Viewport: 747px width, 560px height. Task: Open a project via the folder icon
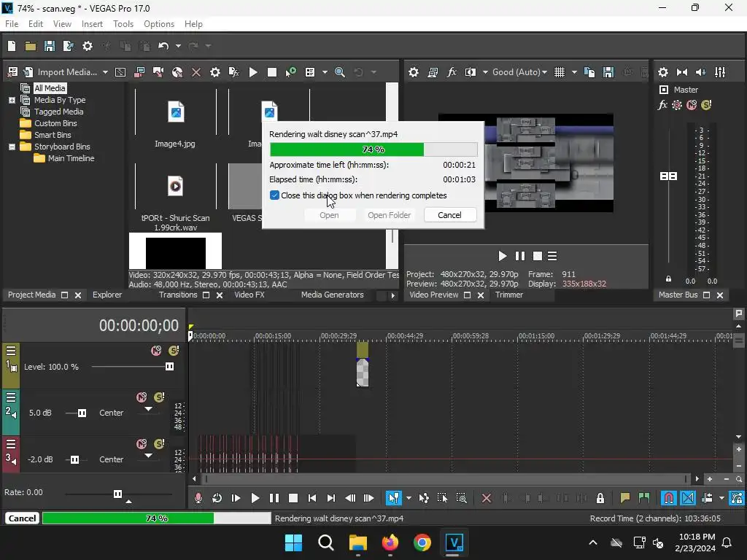pos(31,46)
